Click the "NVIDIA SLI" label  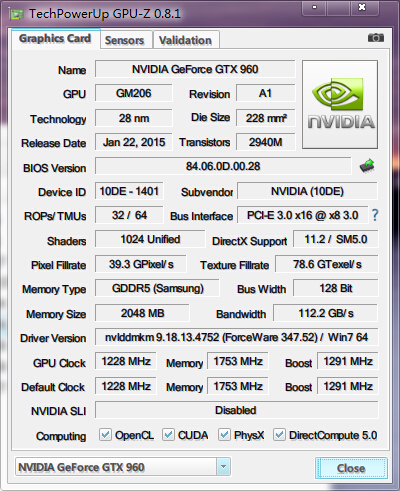[58, 411]
